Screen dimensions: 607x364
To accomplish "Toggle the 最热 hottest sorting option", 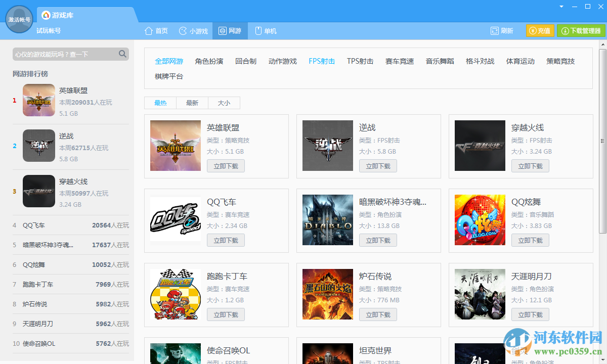I will click(160, 103).
